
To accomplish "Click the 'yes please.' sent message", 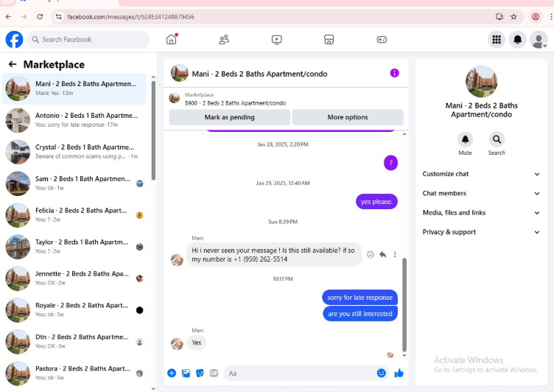I will point(376,201).
